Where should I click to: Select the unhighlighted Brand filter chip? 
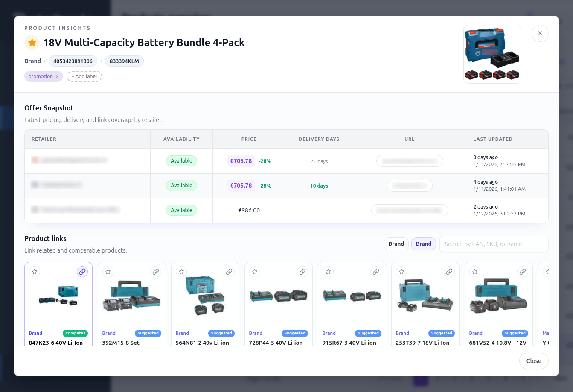[x=396, y=244]
